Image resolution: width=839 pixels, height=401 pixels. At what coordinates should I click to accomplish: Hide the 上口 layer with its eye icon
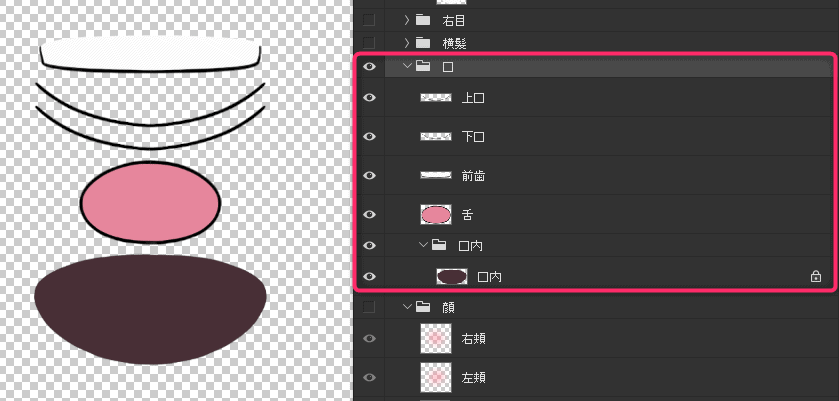tap(369, 98)
